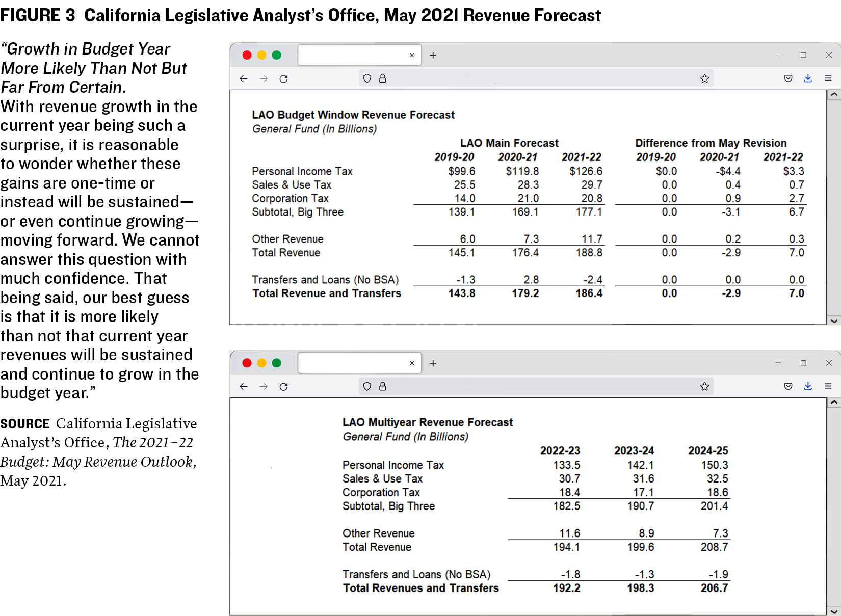Click address bar field in bottom browser

click(x=535, y=386)
